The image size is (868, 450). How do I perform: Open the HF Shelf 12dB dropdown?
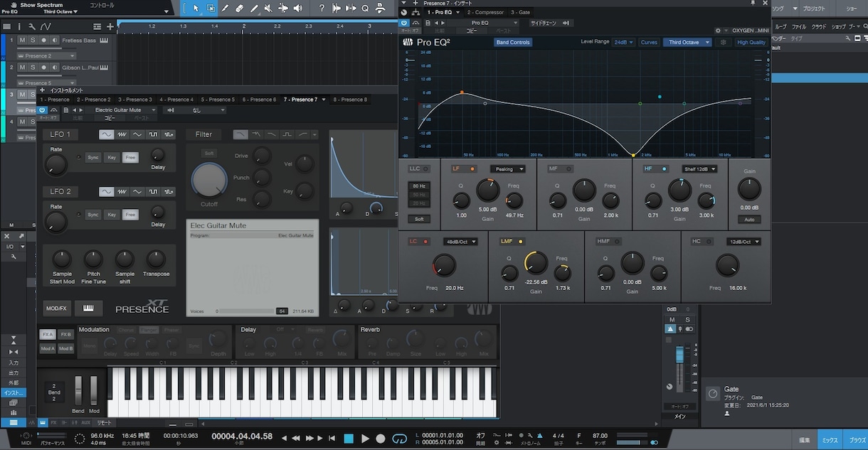coord(699,169)
